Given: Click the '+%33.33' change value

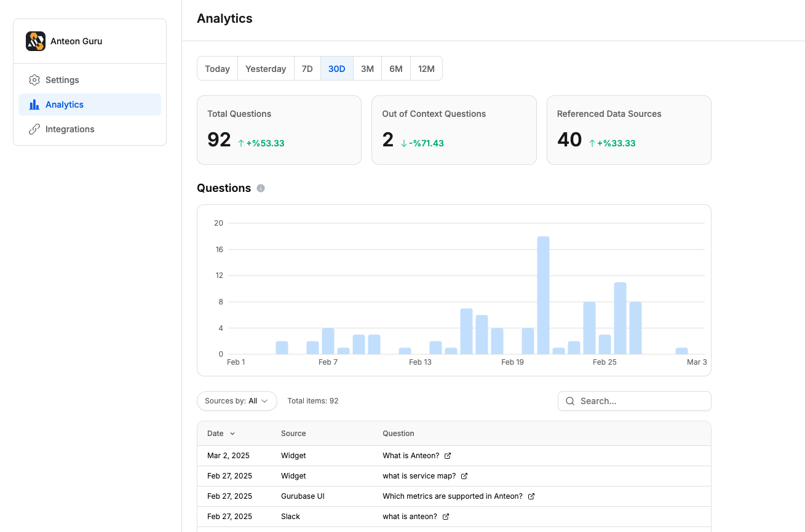Looking at the screenshot, I should coord(616,143).
